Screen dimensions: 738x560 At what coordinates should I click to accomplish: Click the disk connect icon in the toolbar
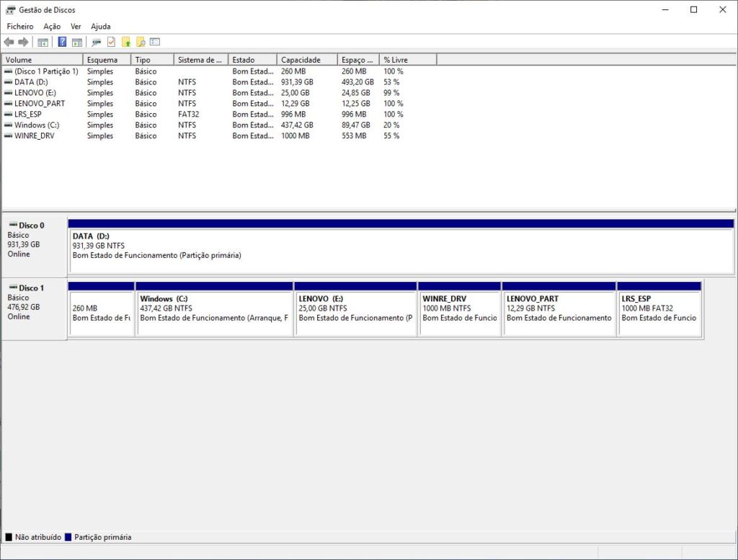pyautogui.click(x=97, y=42)
